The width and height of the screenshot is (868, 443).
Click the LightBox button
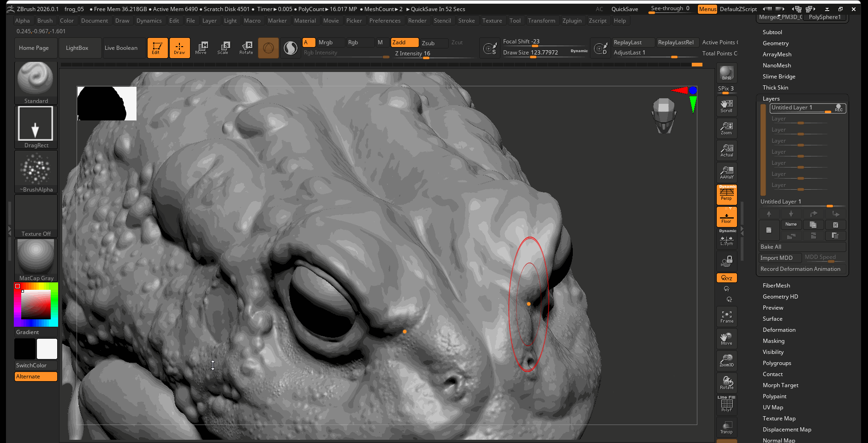click(77, 48)
